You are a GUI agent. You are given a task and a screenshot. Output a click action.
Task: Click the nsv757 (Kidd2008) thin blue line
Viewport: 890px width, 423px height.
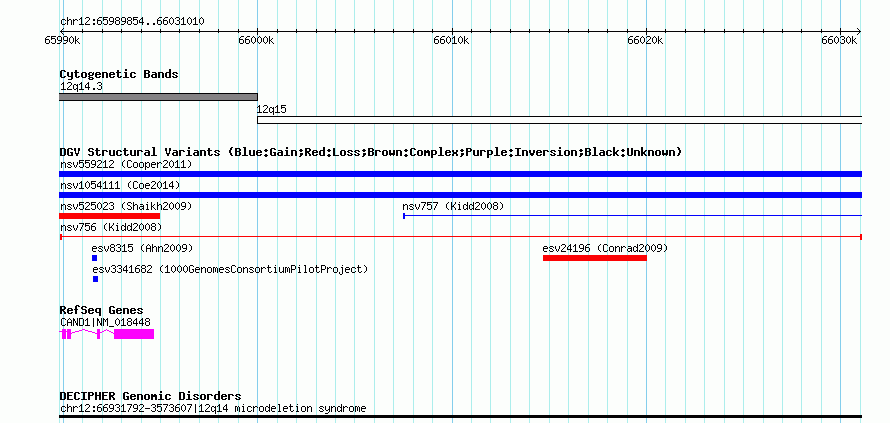point(632,216)
